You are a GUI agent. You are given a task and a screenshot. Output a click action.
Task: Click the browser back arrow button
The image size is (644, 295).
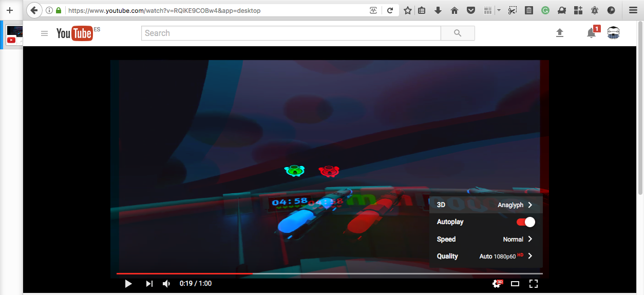point(34,10)
